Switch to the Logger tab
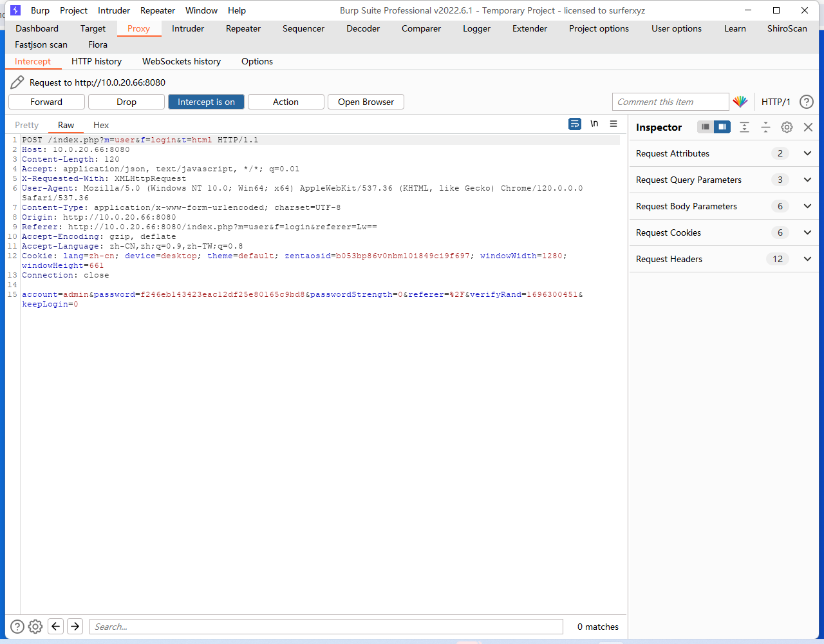 pyautogui.click(x=476, y=28)
